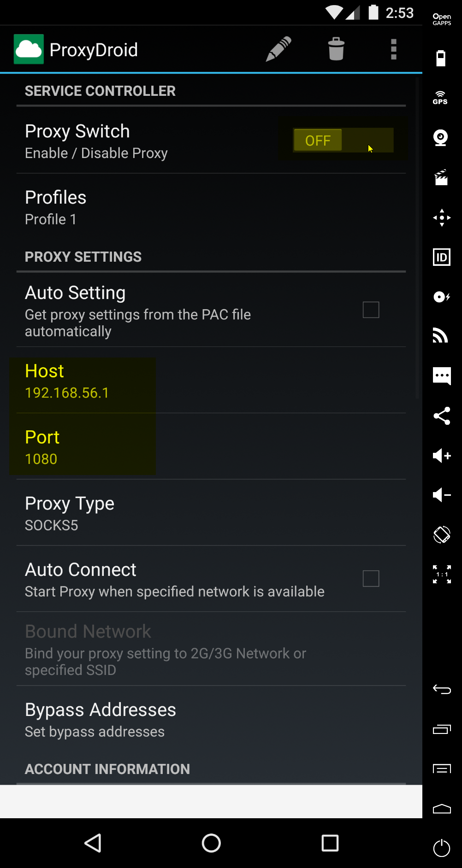Enable the Auto Setting checkbox
The image size is (462, 868).
(x=371, y=310)
